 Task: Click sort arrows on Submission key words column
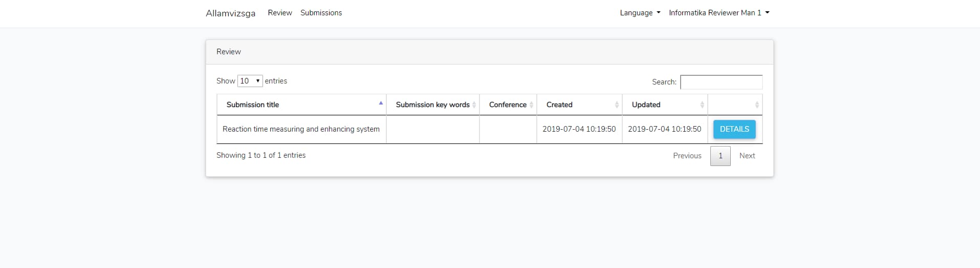point(474,105)
